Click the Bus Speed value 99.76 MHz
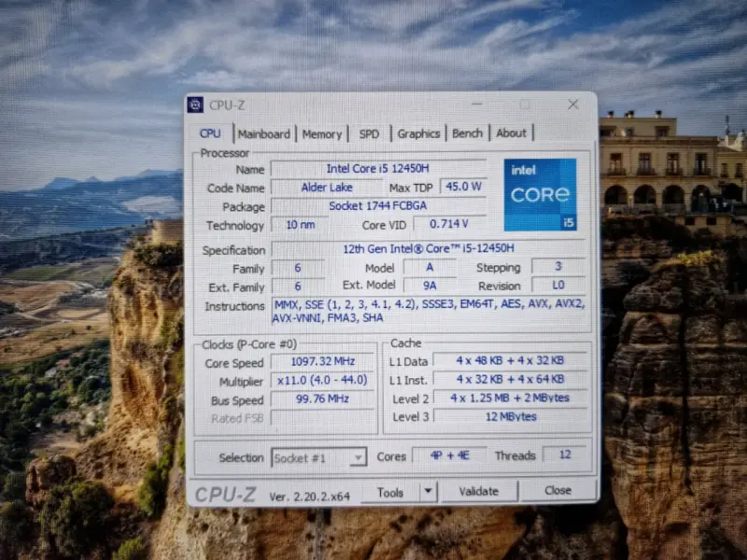This screenshot has width=747, height=560. coord(322,399)
